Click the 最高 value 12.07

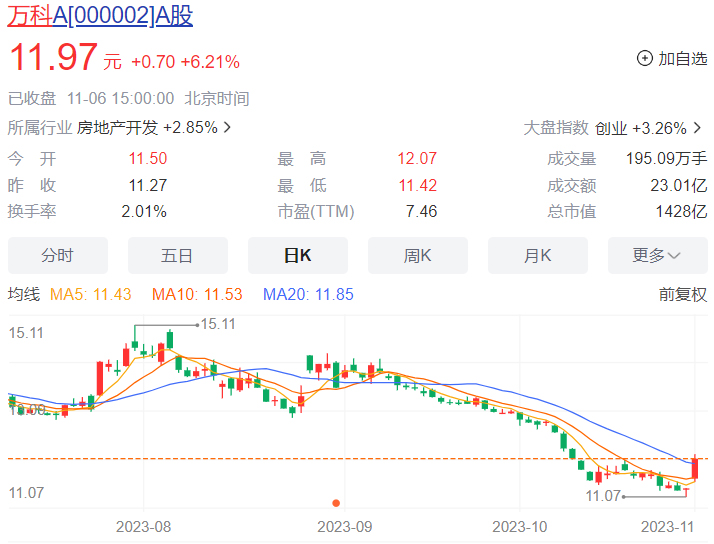point(417,159)
